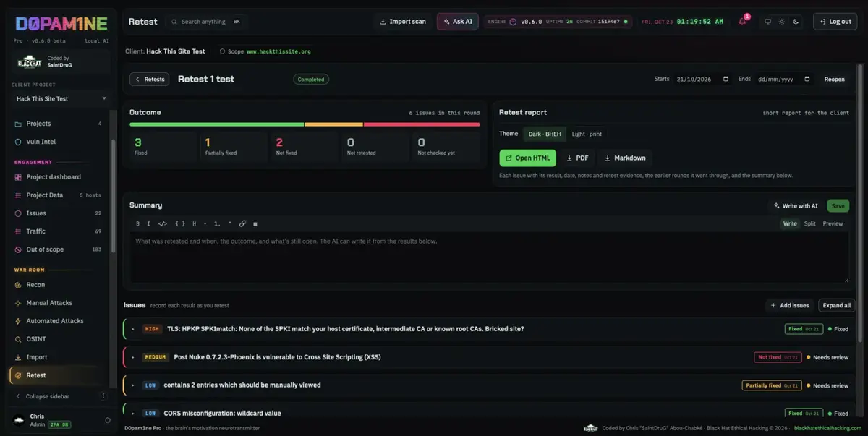Open the notifications bell
This screenshot has height=436, width=868.
point(742,22)
